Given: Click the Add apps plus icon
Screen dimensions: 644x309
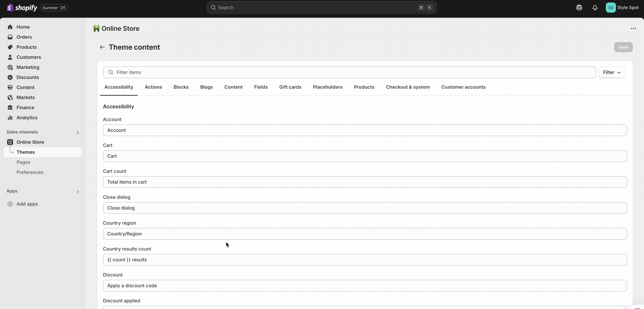Looking at the screenshot, I should (x=10, y=204).
